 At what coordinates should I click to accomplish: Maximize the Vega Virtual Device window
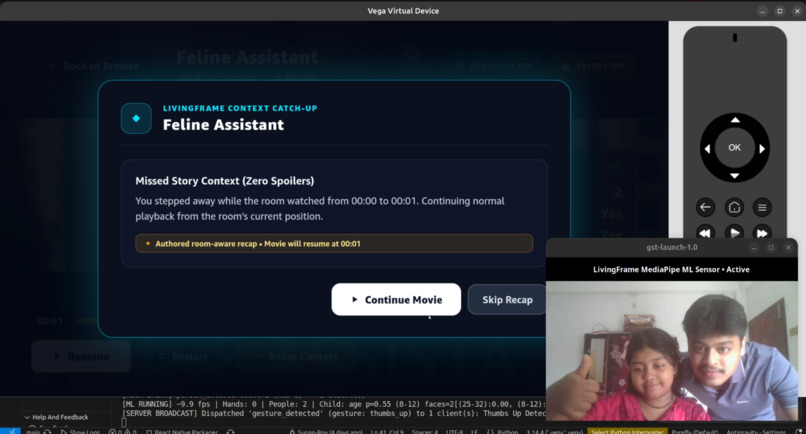click(780, 11)
